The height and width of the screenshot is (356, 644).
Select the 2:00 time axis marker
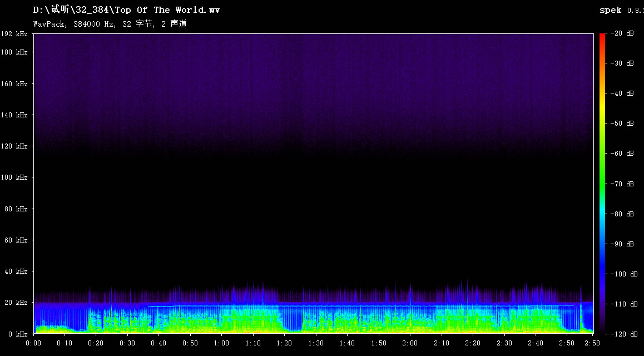coord(410,343)
